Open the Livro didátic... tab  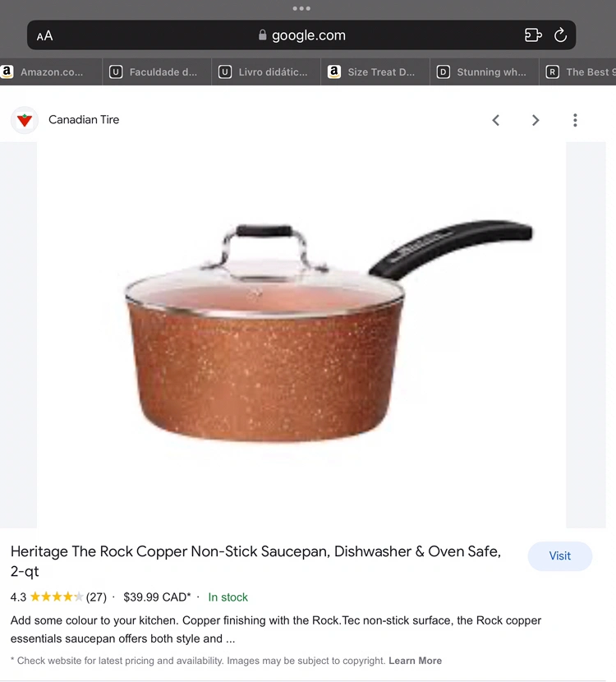(x=266, y=71)
